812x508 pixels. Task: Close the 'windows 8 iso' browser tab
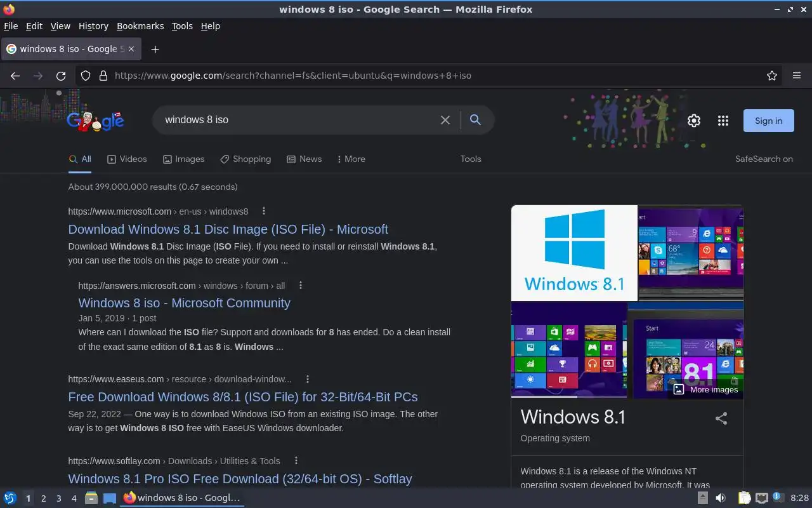point(132,49)
